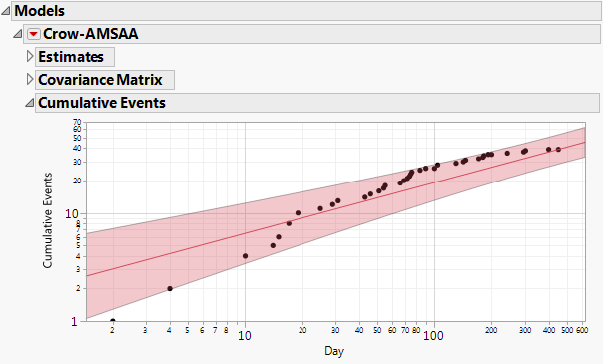Select the data point at day 2
603x364 pixels.
(112, 320)
